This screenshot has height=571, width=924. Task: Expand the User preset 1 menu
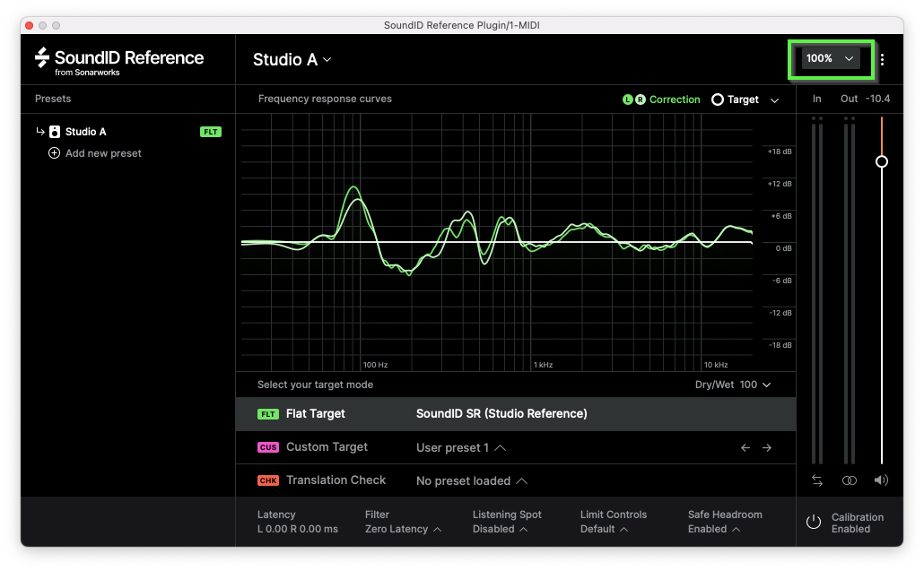coord(461,448)
